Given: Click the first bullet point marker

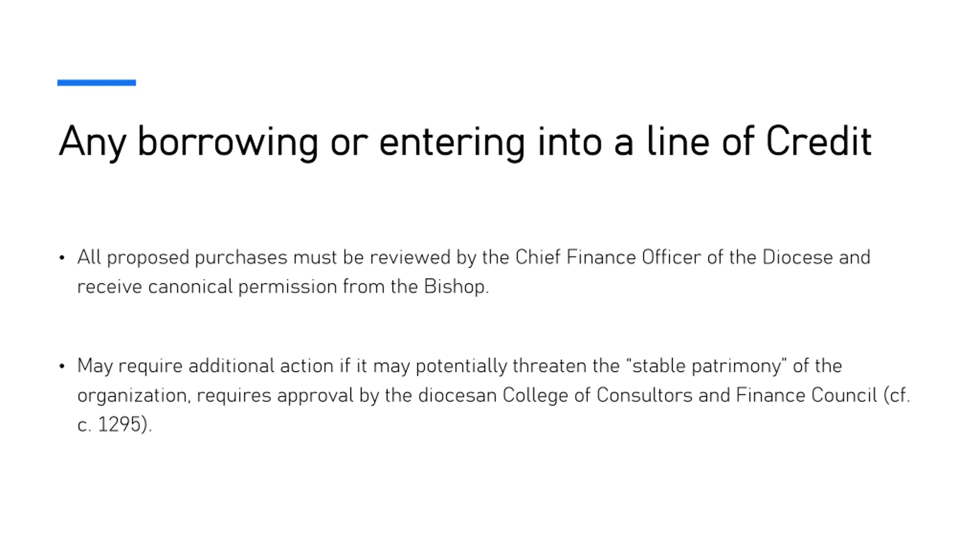Looking at the screenshot, I should (x=62, y=258).
